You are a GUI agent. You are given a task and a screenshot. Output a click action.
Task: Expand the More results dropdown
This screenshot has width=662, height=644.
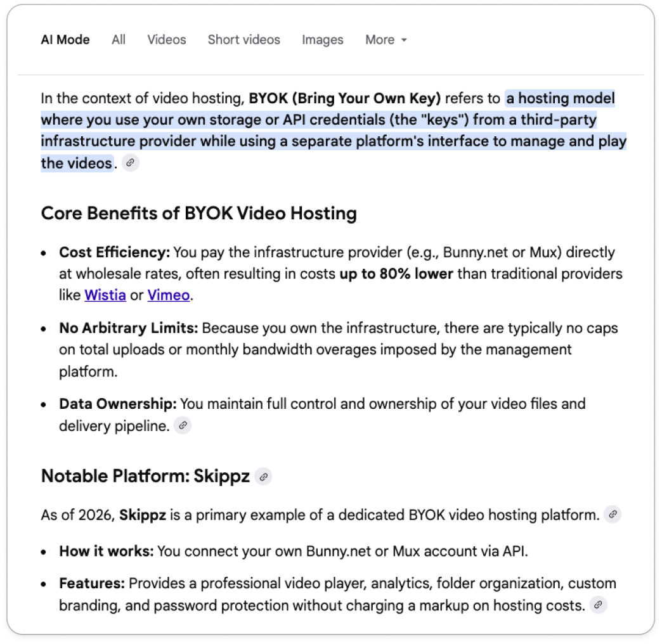pos(386,39)
